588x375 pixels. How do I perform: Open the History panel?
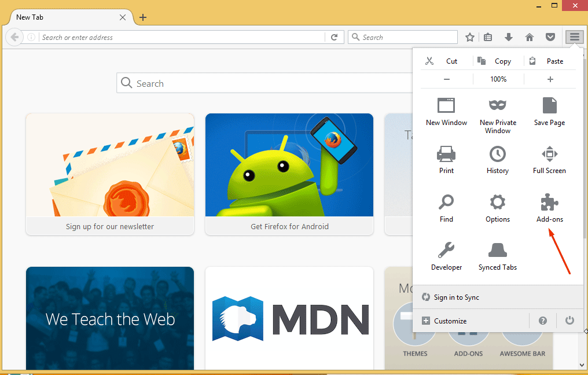[498, 160]
